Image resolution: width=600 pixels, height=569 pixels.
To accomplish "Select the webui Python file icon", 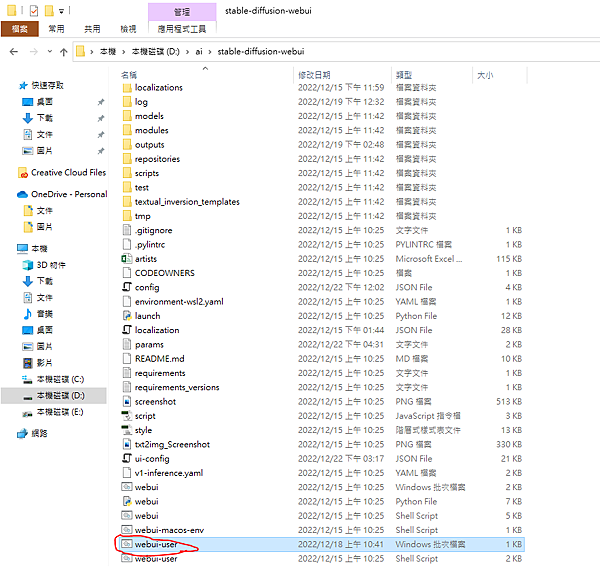I will pos(127,502).
